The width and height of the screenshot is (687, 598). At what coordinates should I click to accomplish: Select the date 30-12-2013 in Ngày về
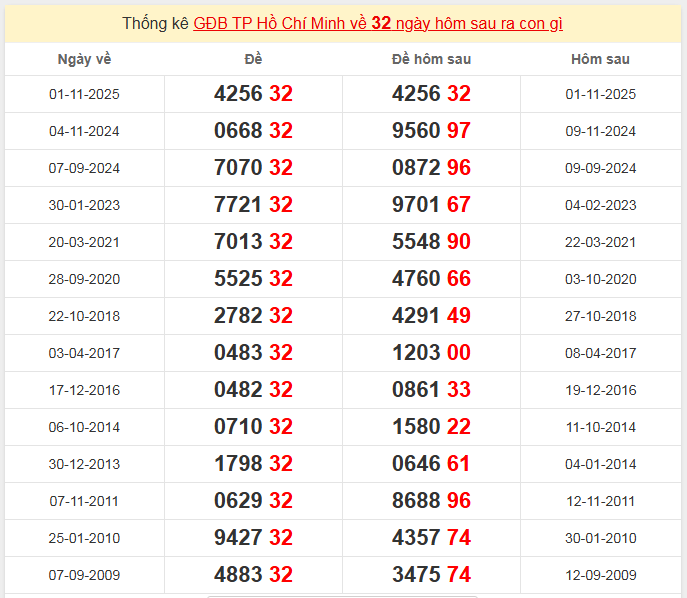84,464
